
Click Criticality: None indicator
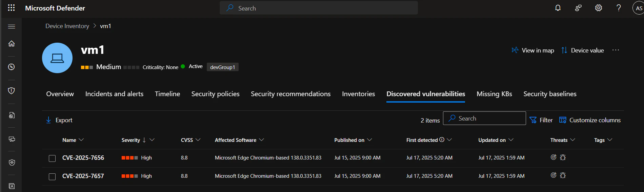point(151,67)
